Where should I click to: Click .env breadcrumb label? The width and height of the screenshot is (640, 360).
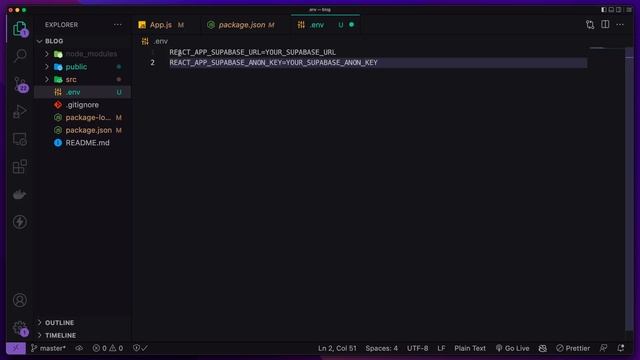click(161, 41)
